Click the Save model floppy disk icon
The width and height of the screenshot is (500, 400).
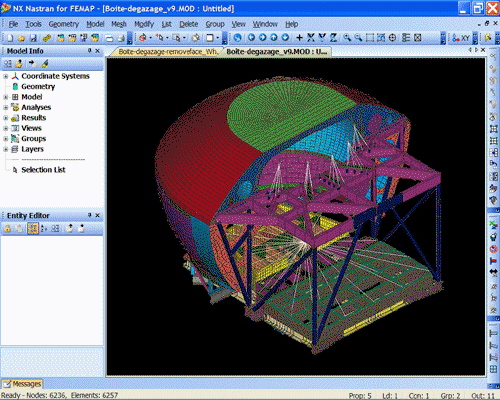[33, 38]
